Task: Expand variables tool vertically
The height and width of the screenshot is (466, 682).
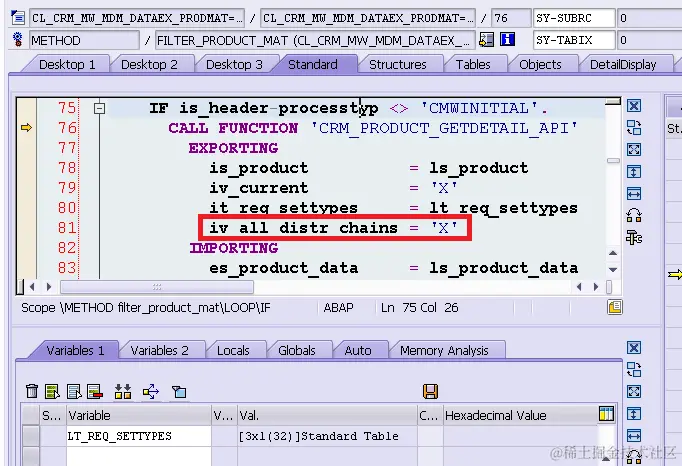Action: [x=634, y=413]
